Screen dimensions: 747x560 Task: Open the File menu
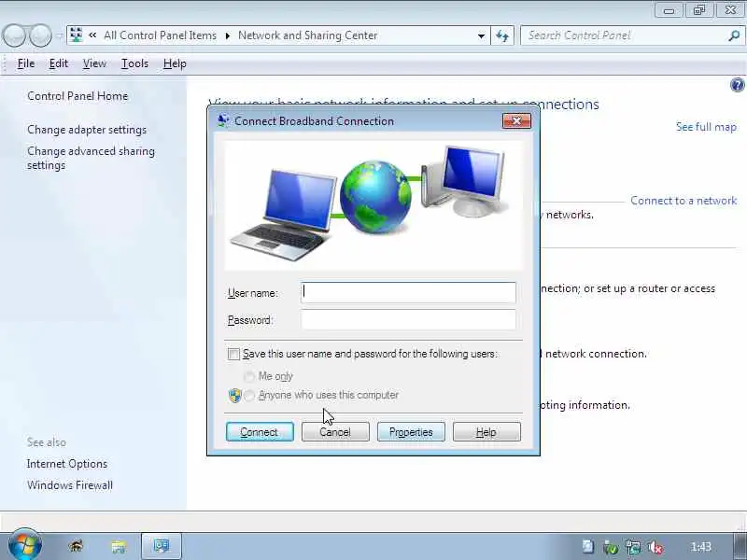(26, 63)
